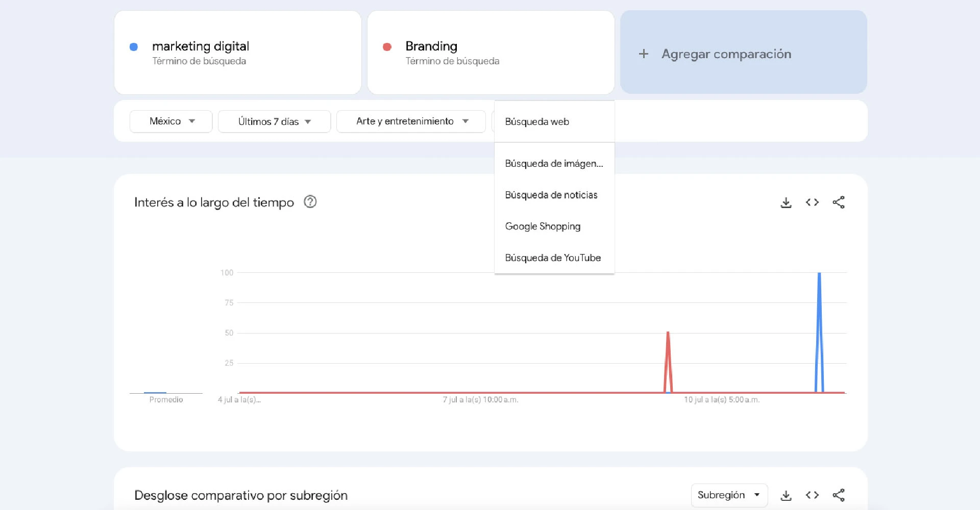Open the México country dropdown
This screenshot has height=510, width=980.
171,121
